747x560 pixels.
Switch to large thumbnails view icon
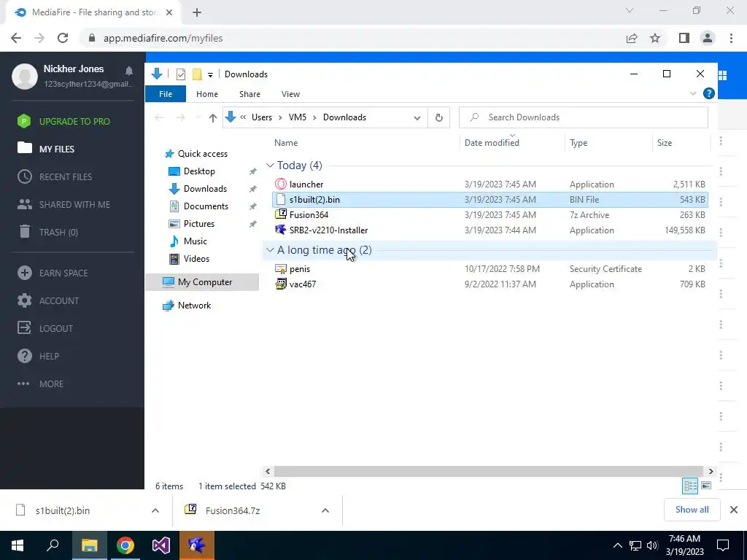pos(706,486)
